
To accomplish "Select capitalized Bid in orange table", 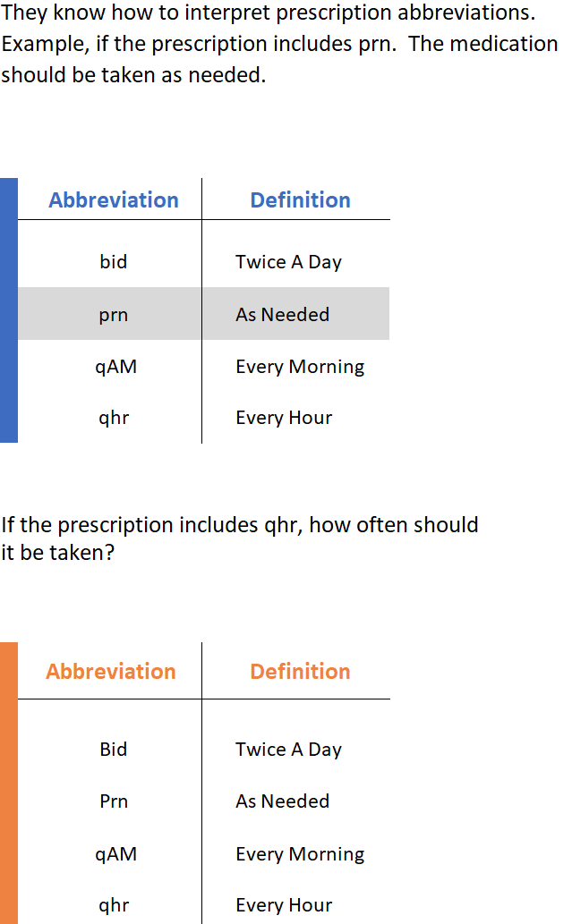I will [114, 750].
